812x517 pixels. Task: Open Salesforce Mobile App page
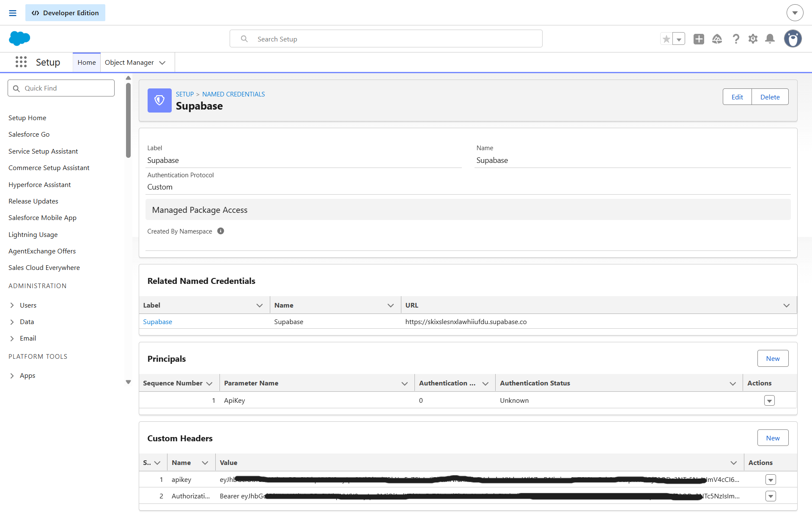42,217
